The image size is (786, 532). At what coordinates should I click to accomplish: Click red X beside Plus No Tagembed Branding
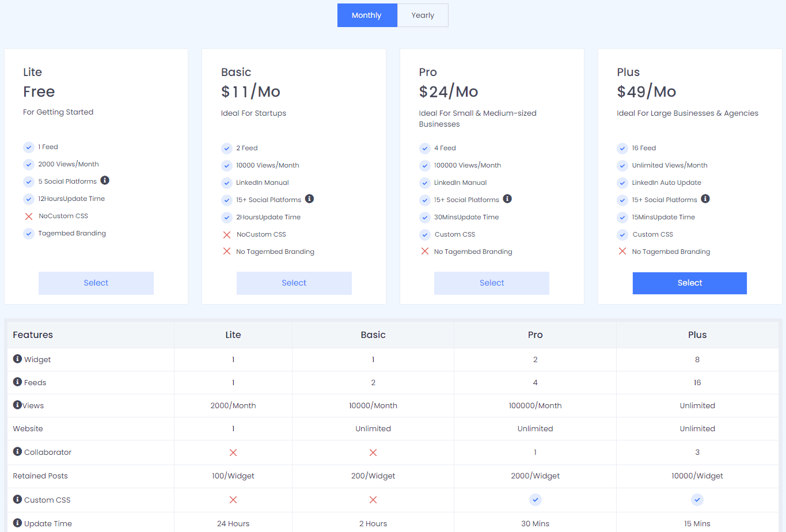pyautogui.click(x=622, y=252)
